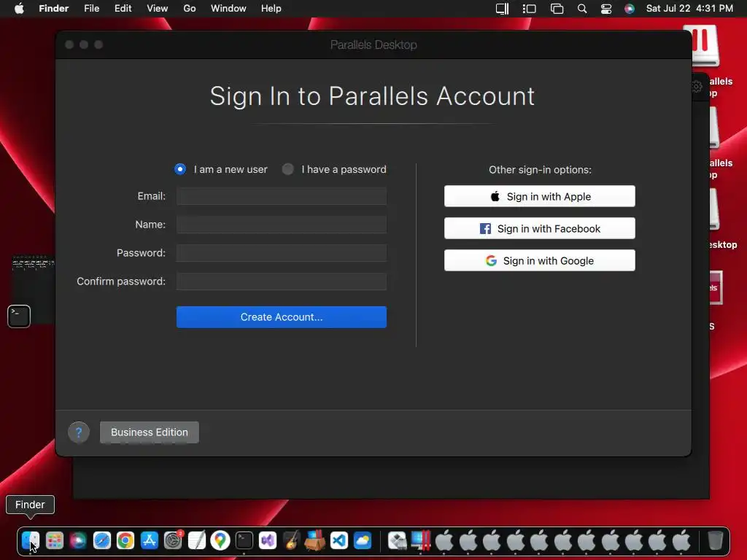This screenshot has height=560, width=747.
Task: Open the App Store dock icon
Action: [x=149, y=540]
